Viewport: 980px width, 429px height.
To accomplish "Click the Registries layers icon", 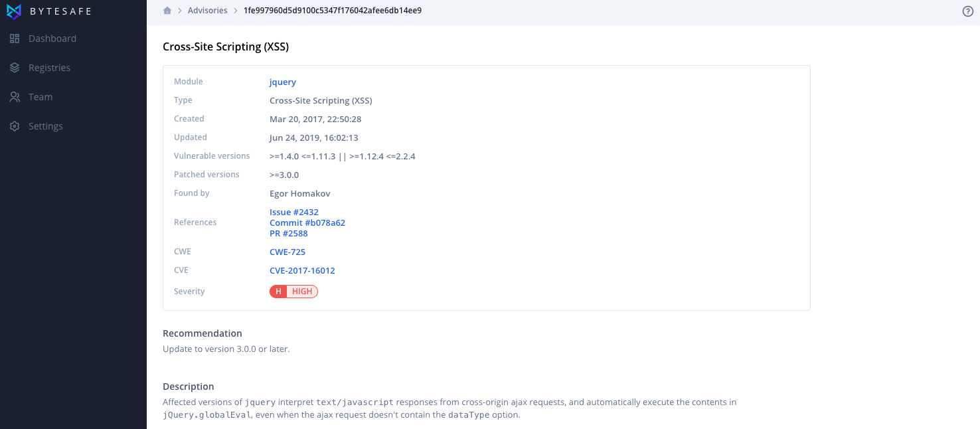I will [15, 68].
